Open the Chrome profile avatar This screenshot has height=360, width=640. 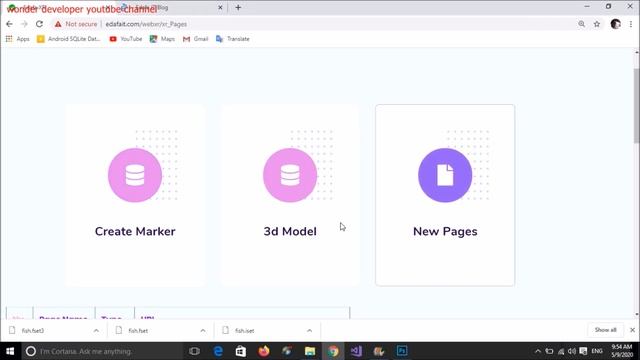(616, 24)
